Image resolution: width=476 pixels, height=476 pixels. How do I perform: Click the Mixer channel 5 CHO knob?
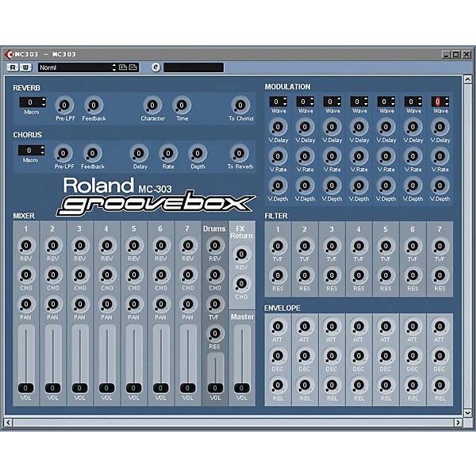pyautogui.click(x=134, y=274)
